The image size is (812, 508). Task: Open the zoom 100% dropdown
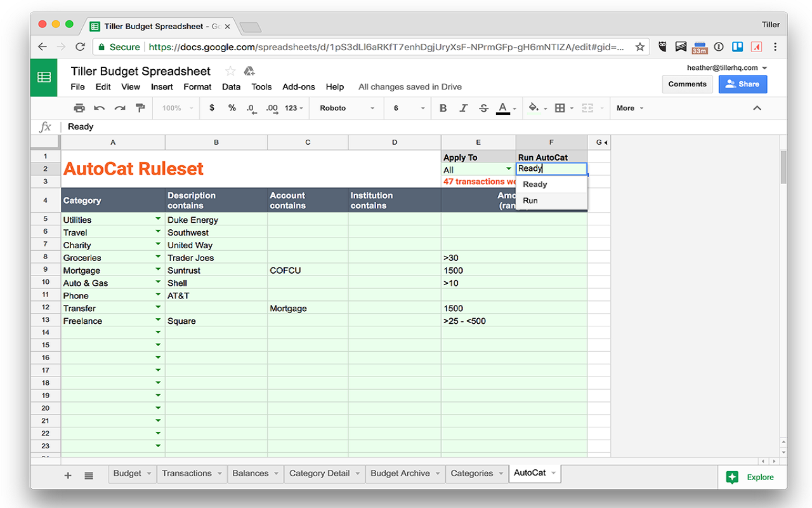[x=178, y=108]
